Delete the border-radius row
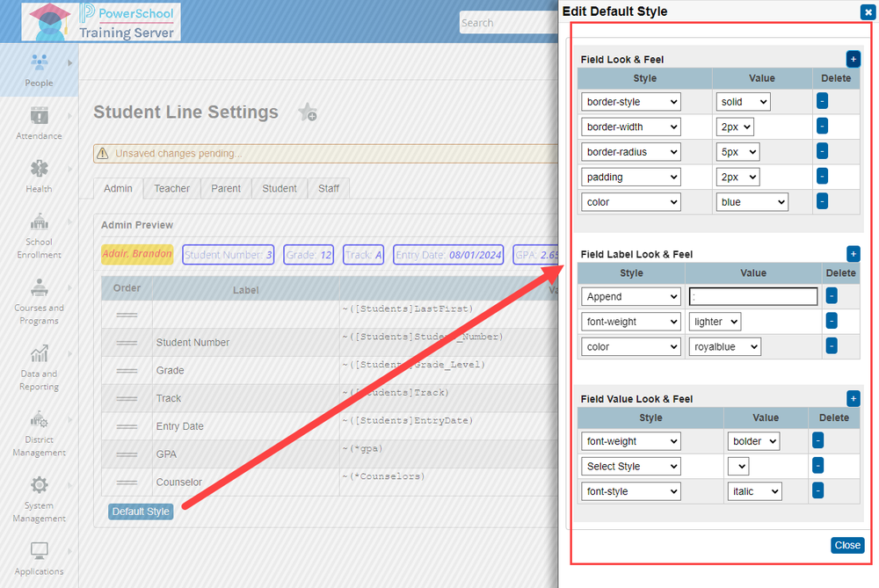The height and width of the screenshot is (588, 879). click(823, 151)
